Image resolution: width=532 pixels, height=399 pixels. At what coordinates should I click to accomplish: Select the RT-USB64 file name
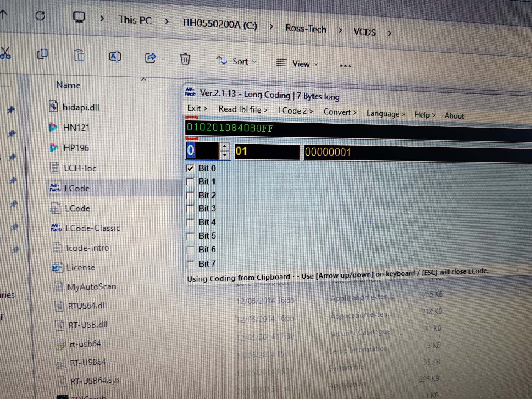point(88,362)
